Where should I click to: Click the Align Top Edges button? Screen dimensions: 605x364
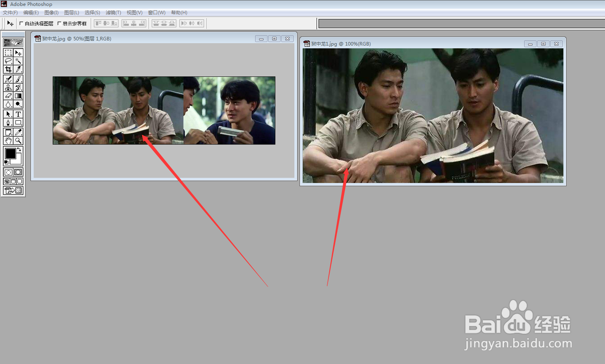tap(98, 23)
